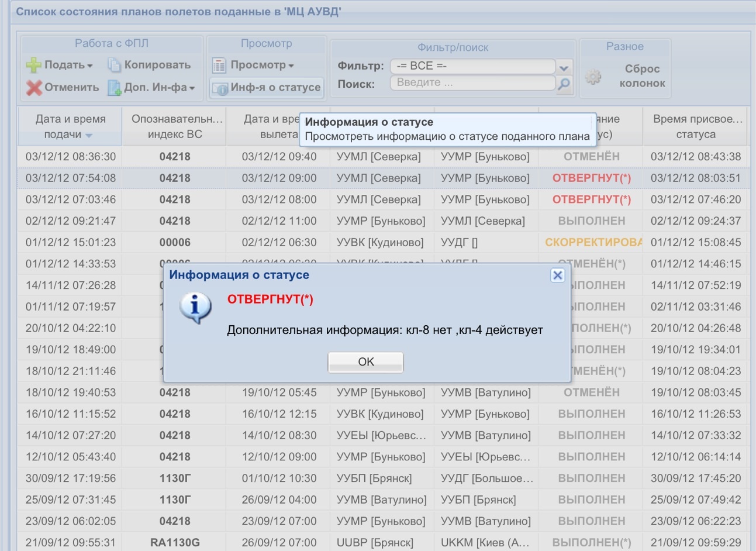Click the Инф-я о статусе icon
756x551 pixels.
point(220,88)
